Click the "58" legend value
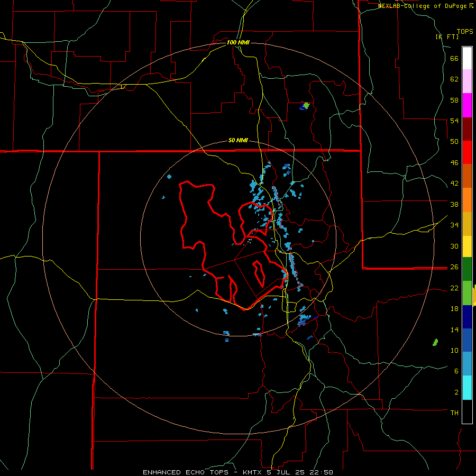The image size is (476, 476). tap(454, 100)
